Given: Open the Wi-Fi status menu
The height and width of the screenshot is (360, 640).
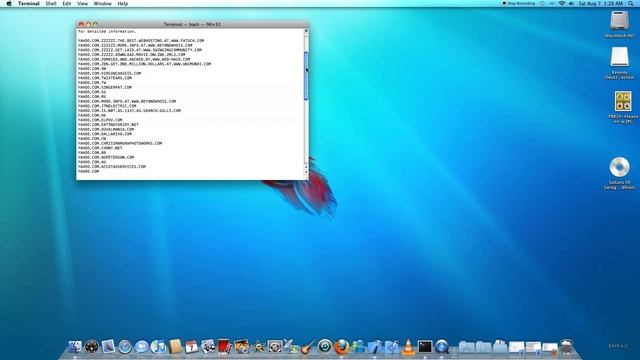Looking at the screenshot, I should coord(562,3).
